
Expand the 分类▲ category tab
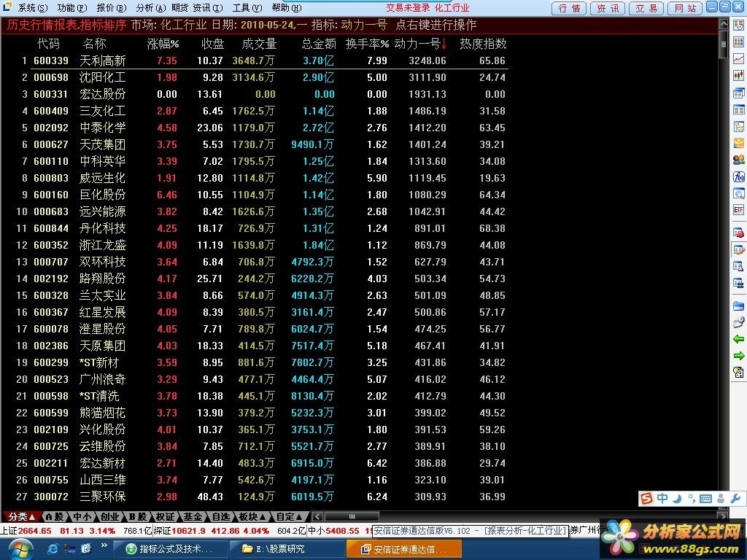click(x=21, y=517)
